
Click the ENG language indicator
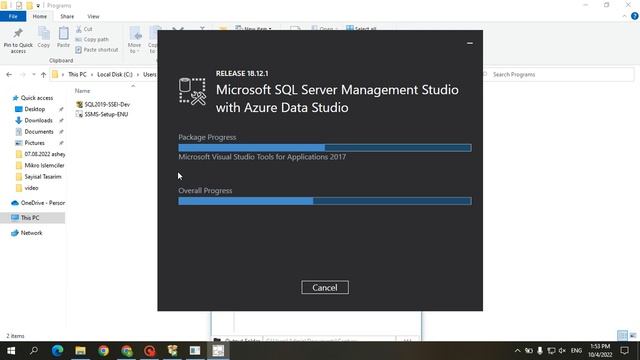[x=576, y=351]
